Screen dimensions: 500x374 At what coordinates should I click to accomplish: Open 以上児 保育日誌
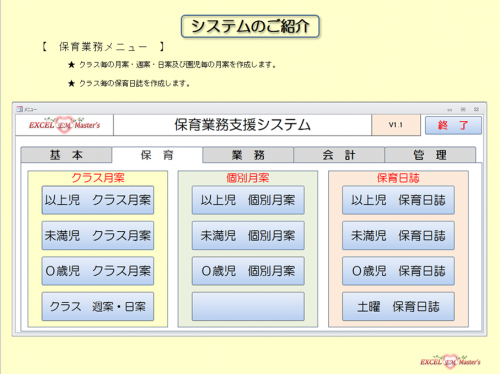coord(398,200)
